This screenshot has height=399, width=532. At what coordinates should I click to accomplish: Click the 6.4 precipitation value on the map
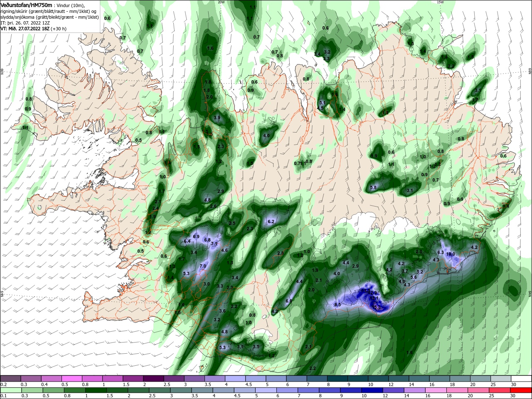[187, 241]
